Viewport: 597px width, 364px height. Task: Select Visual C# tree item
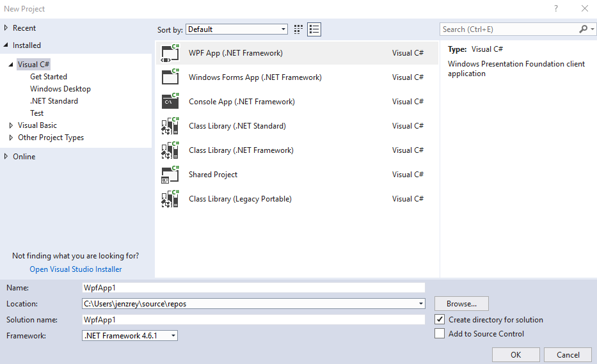[x=33, y=65]
